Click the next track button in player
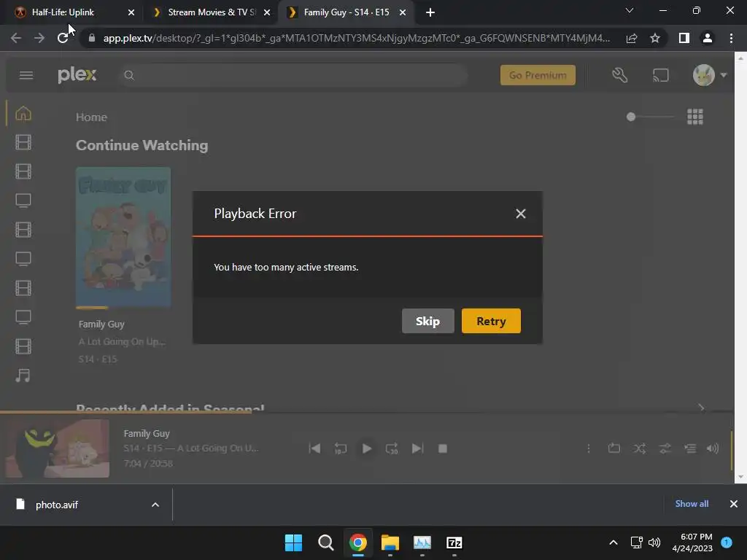747x560 pixels. coord(417,448)
